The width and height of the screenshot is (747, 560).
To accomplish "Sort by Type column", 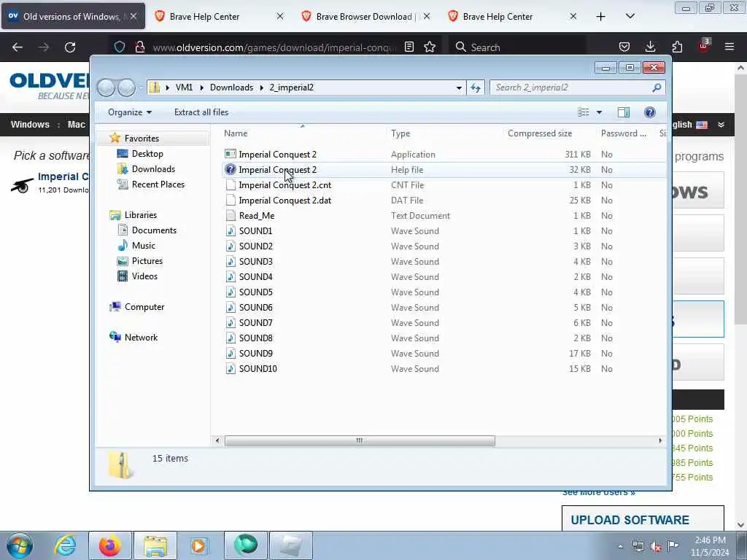I will [400, 133].
